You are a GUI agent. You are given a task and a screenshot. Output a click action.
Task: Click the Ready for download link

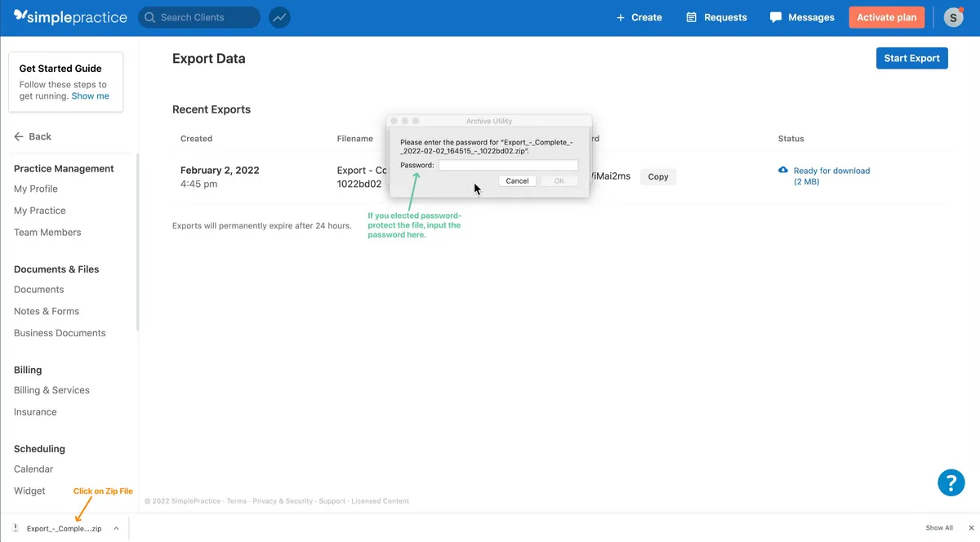pos(831,176)
